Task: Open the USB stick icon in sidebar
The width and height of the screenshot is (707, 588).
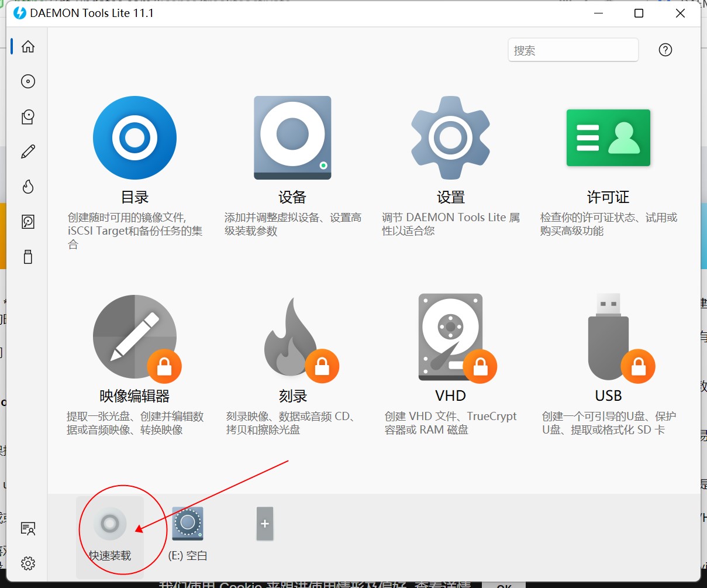Action: pos(28,257)
